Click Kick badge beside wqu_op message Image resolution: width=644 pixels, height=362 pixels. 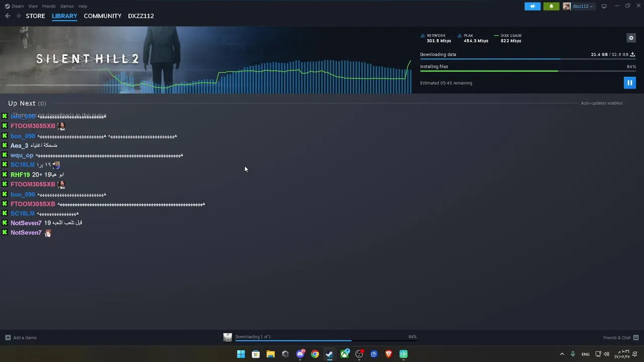click(5, 155)
